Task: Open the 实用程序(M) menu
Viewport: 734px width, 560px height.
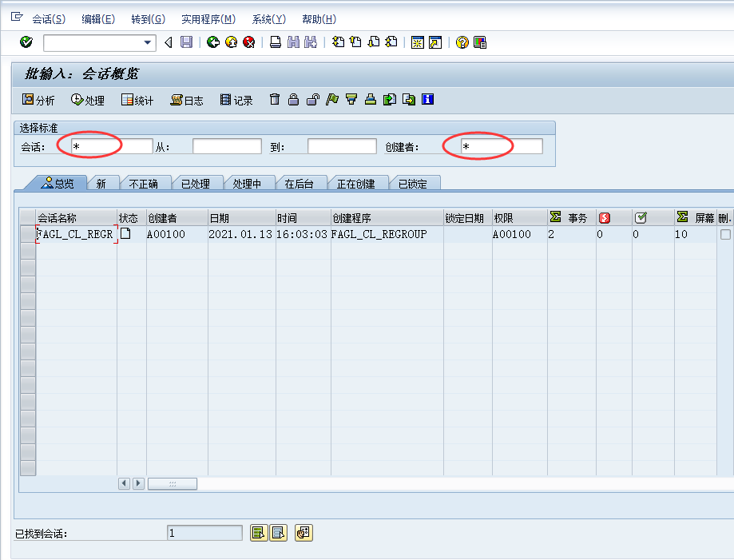Action: (208, 19)
